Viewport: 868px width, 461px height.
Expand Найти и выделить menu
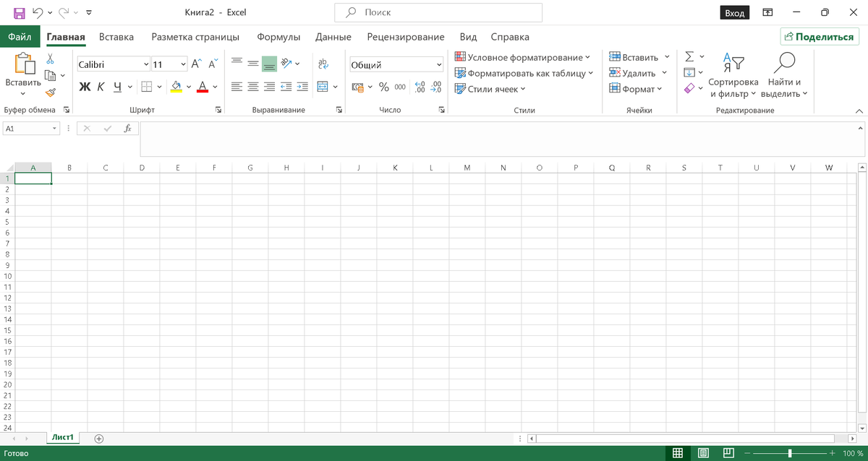coord(784,75)
